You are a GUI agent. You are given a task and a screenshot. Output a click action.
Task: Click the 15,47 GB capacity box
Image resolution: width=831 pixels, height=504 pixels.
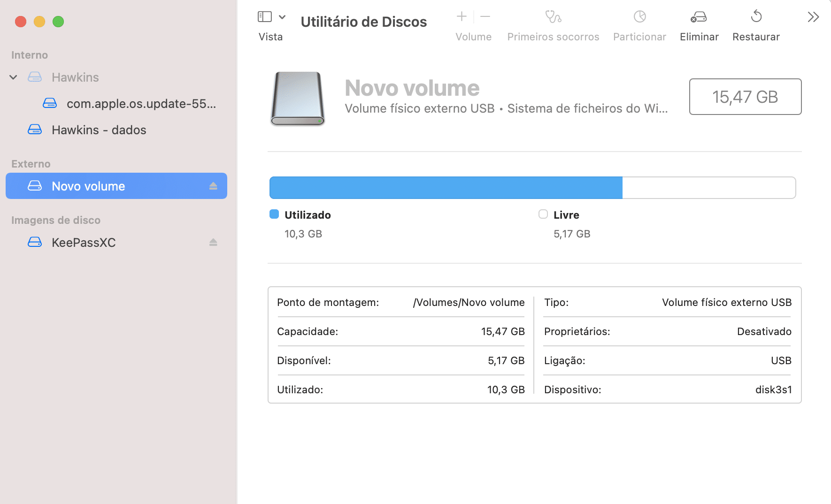pos(745,97)
